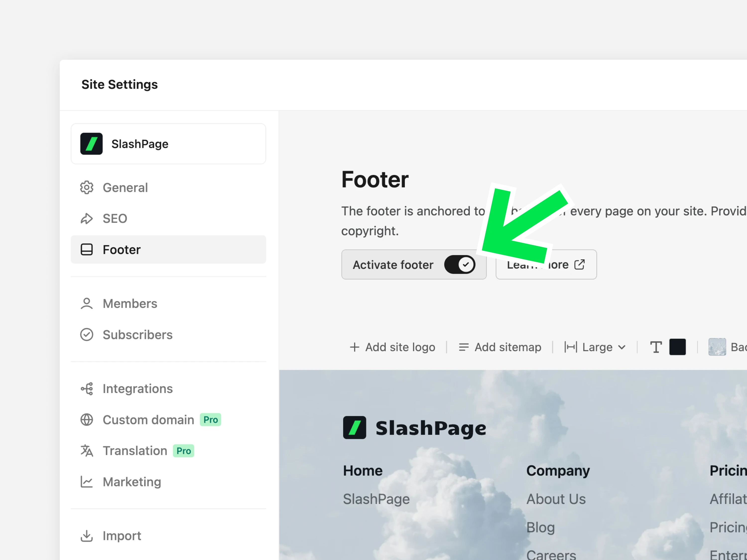Viewport: 747px width, 560px height.
Task: Click the external link icon on Learn more
Action: point(579,265)
